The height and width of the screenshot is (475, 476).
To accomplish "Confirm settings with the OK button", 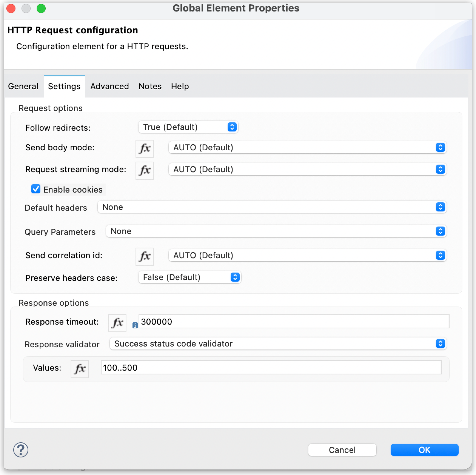I will pyautogui.click(x=424, y=450).
